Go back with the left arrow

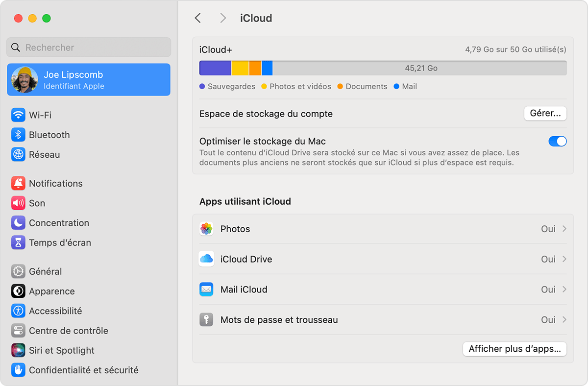tap(198, 18)
